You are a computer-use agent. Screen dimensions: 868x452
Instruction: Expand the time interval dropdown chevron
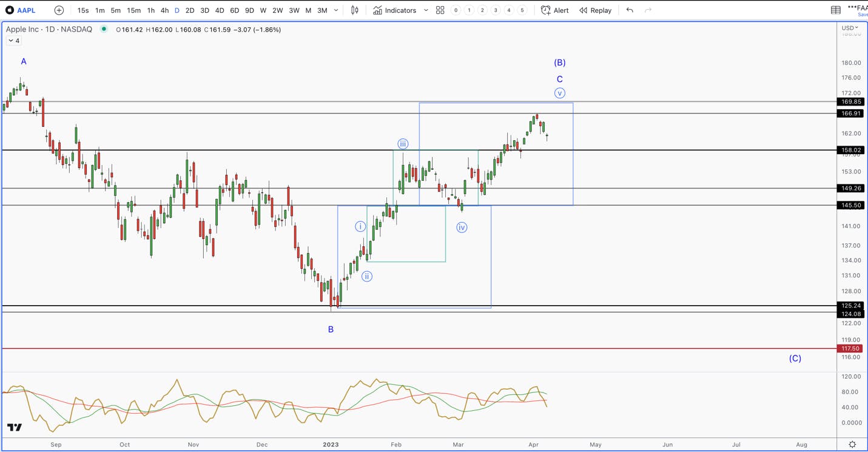336,10
